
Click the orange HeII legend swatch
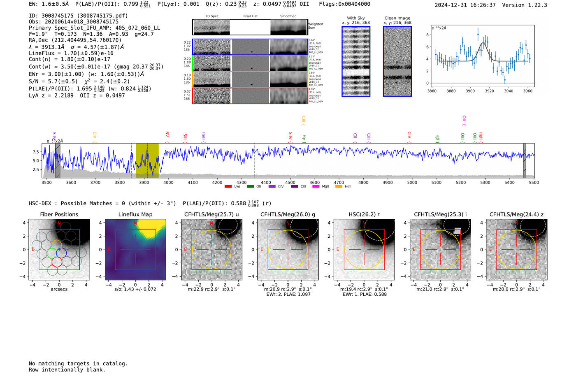(339, 187)
